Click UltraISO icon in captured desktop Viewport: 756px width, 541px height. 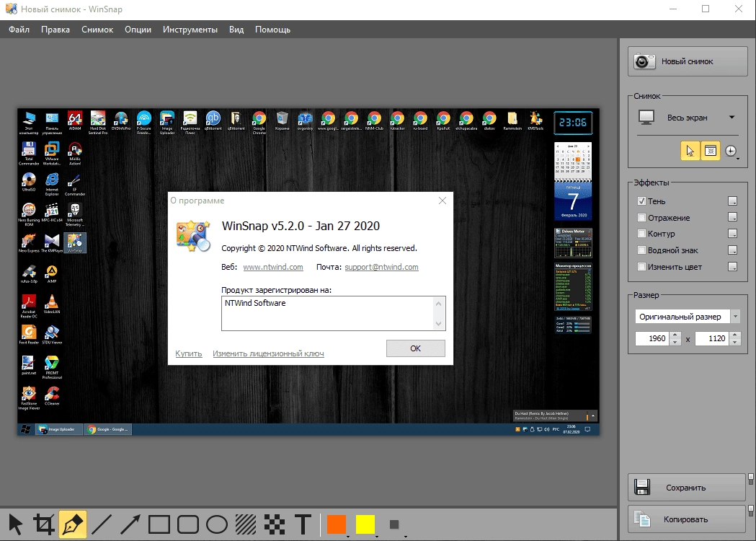tap(29, 181)
